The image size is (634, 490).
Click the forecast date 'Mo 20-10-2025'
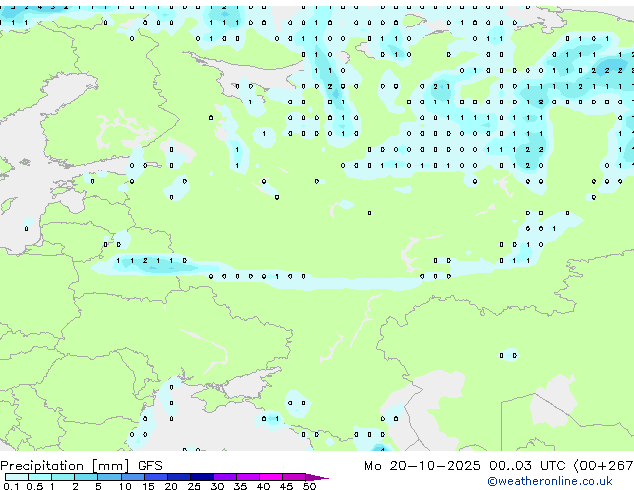tap(422, 466)
